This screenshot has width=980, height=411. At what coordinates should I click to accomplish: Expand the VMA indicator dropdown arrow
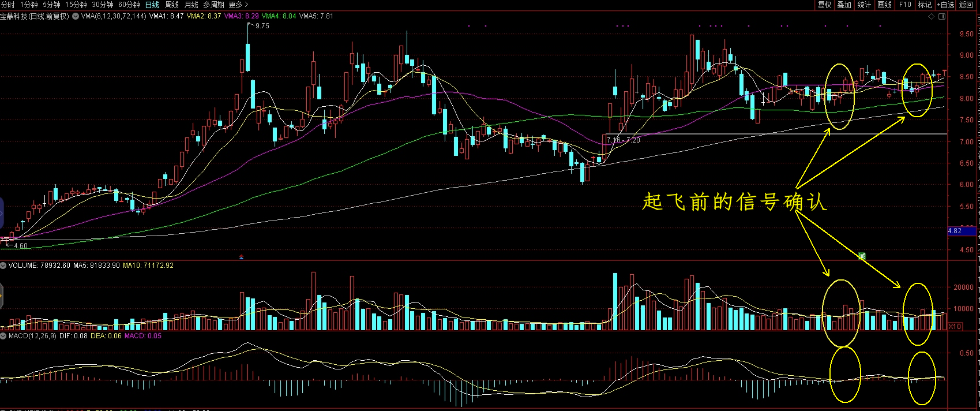[x=75, y=16]
